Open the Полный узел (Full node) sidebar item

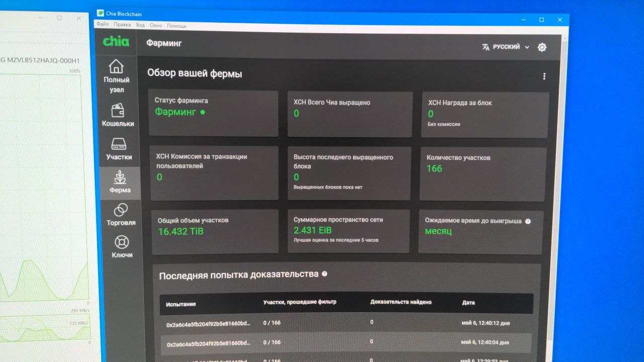click(x=117, y=76)
